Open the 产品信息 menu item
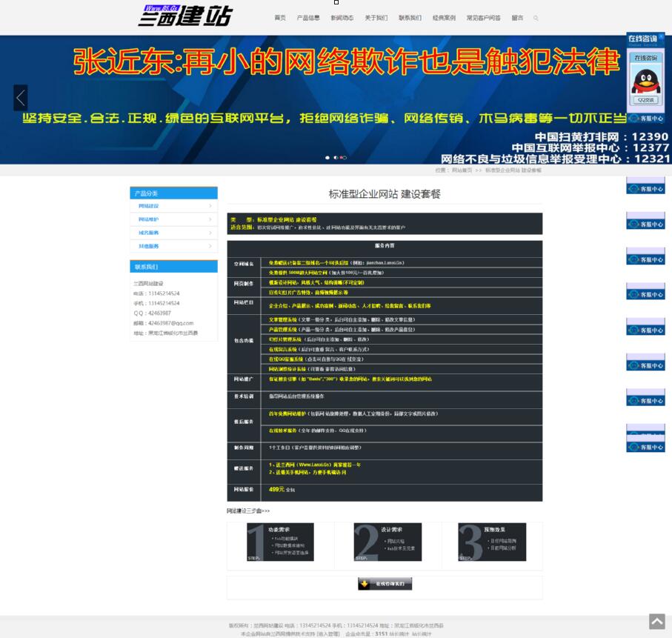672x638 pixels. (308, 18)
